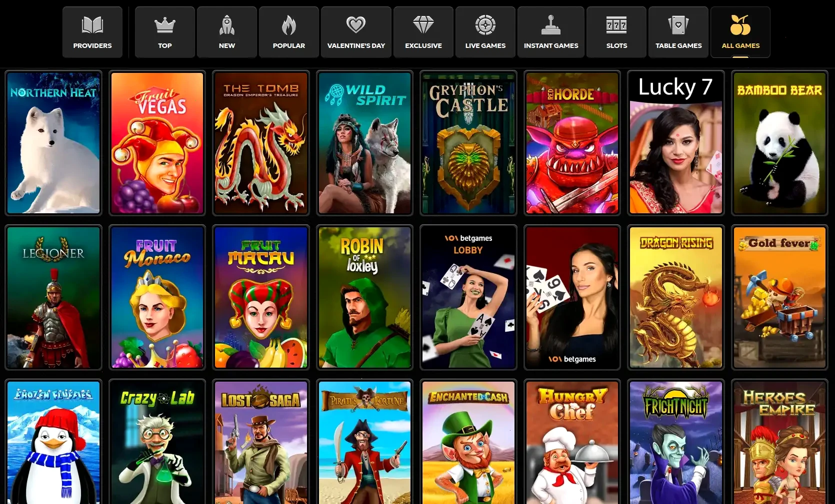This screenshot has height=504, width=835.
Task: Select the Top games icon
Action: pos(164,32)
